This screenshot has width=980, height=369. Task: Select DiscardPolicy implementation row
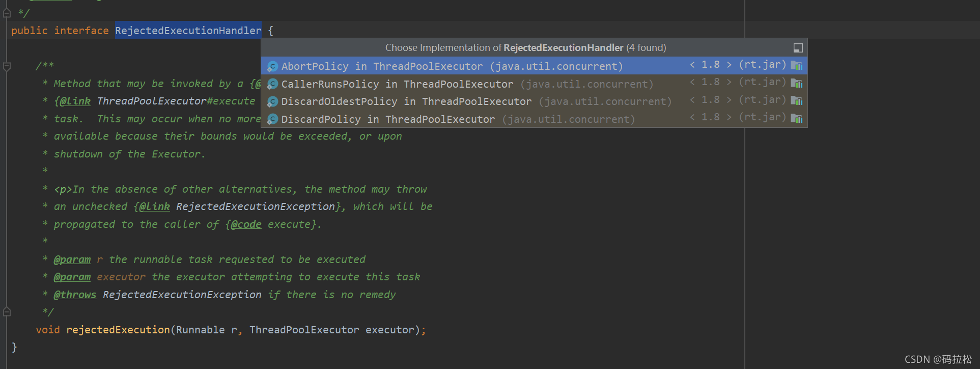click(x=534, y=119)
